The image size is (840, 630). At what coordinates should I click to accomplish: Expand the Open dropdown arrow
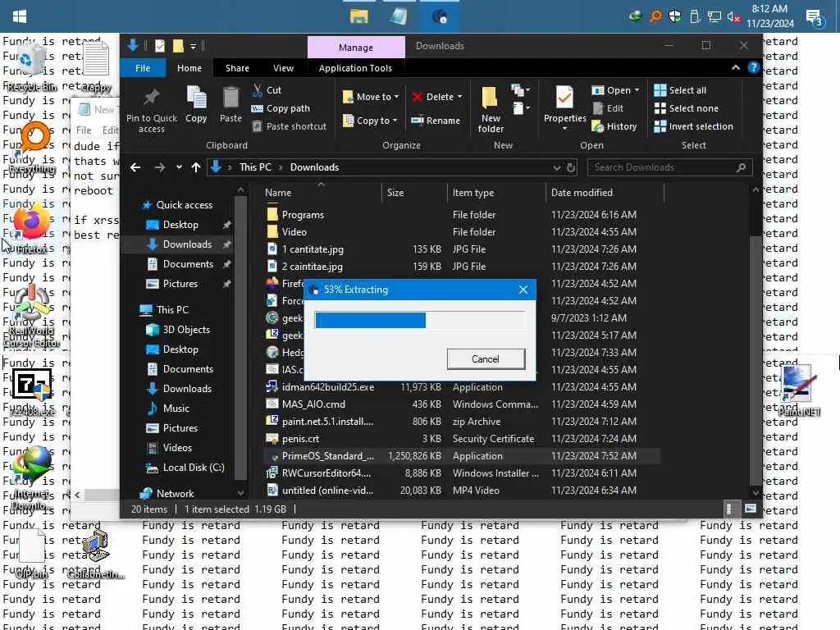point(637,90)
